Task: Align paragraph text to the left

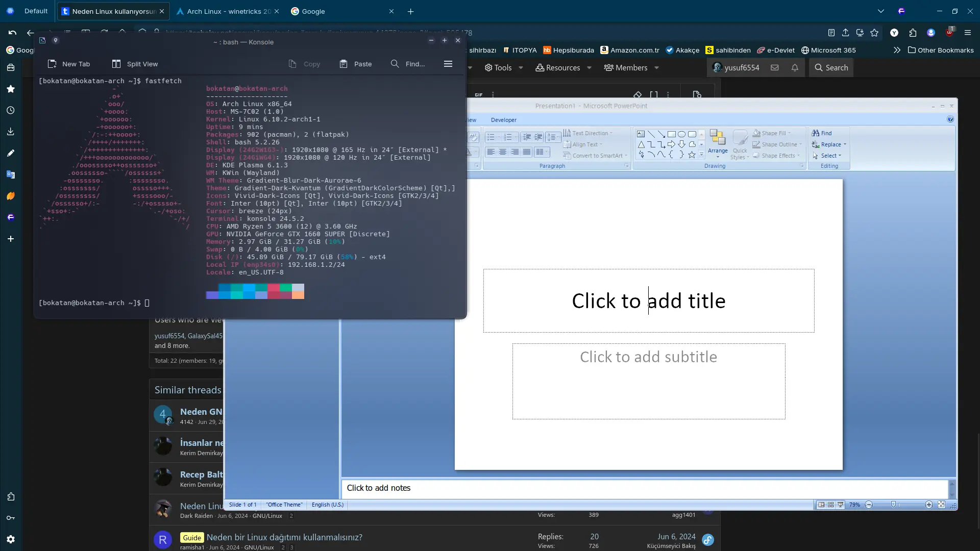Action: point(491,152)
